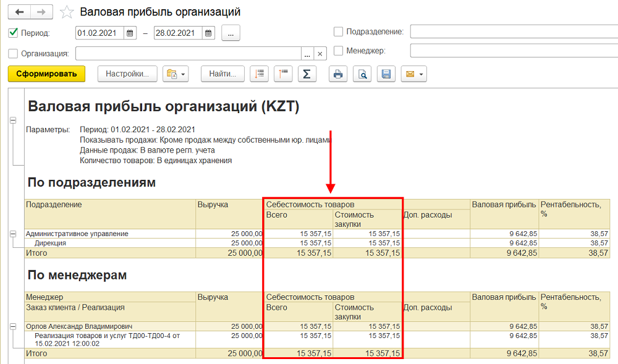Screen dimensions: 618x364
Task: Collapse the Орлов Александр Владимирович group
Action: 13,326
